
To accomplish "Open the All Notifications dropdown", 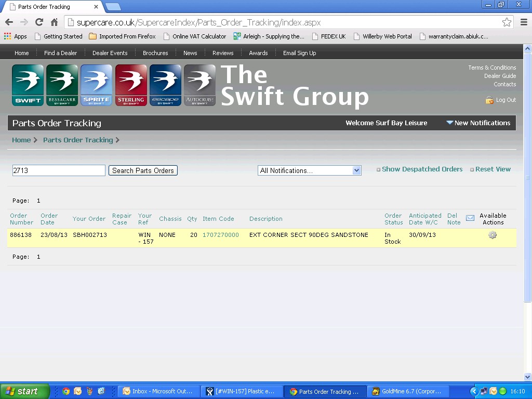I will 310,170.
